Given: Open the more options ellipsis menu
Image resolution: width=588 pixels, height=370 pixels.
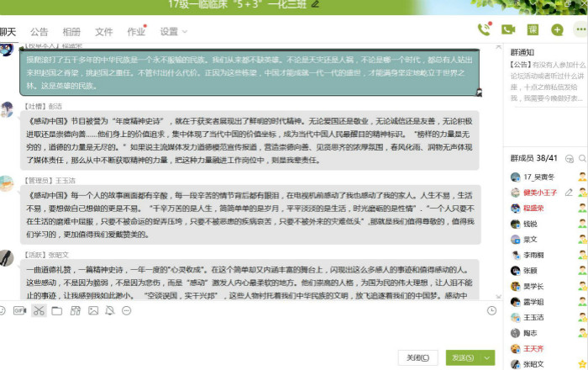Looking at the screenshot, I should pos(580,29).
